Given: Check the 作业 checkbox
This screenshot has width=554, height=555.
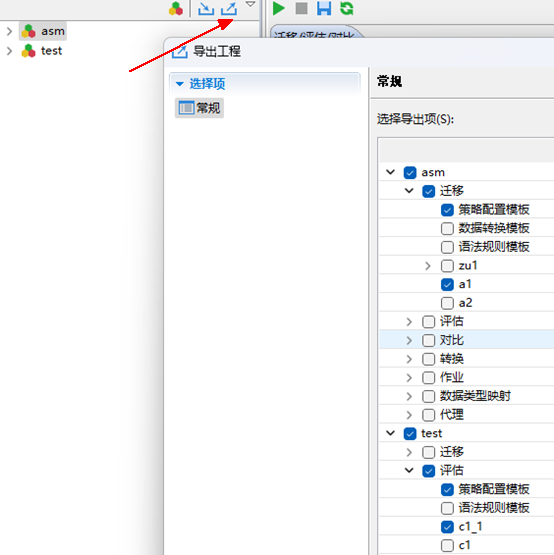Looking at the screenshot, I should coord(429,378).
